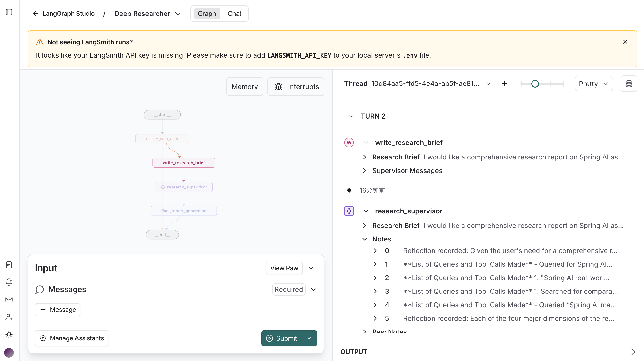Click the Manage Assistants button

click(x=72, y=338)
